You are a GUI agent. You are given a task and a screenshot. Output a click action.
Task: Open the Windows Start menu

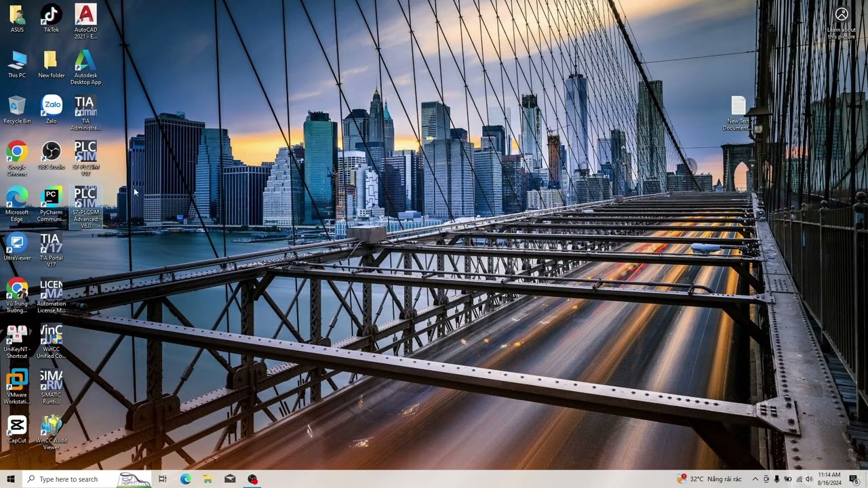pyautogui.click(x=11, y=479)
